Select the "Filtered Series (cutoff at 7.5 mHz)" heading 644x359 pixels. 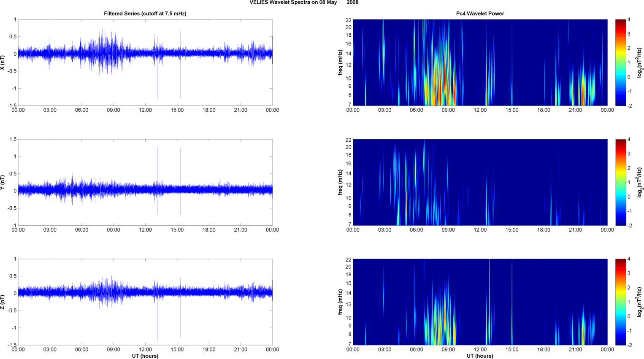pyautogui.click(x=145, y=13)
